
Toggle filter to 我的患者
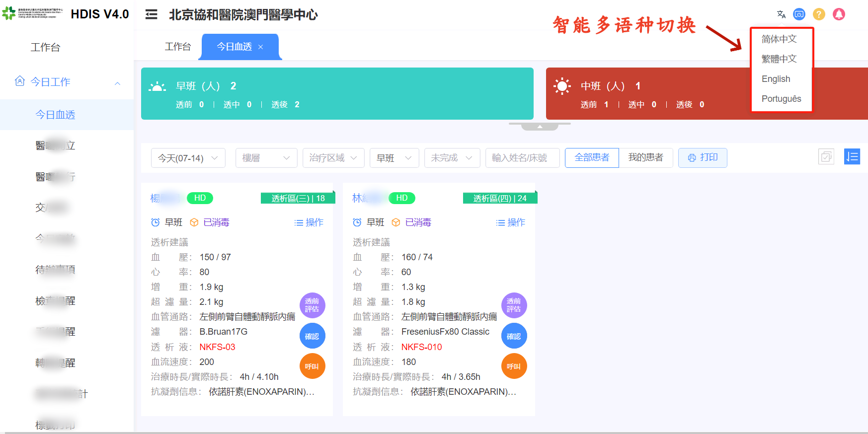[645, 157]
